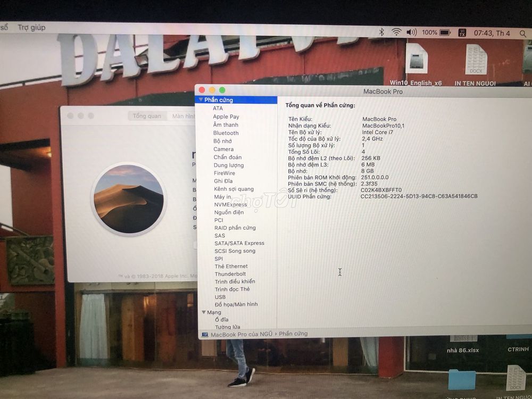Click the battery status icon
Image resolution: width=532 pixels, height=399 pixels.
click(x=445, y=32)
